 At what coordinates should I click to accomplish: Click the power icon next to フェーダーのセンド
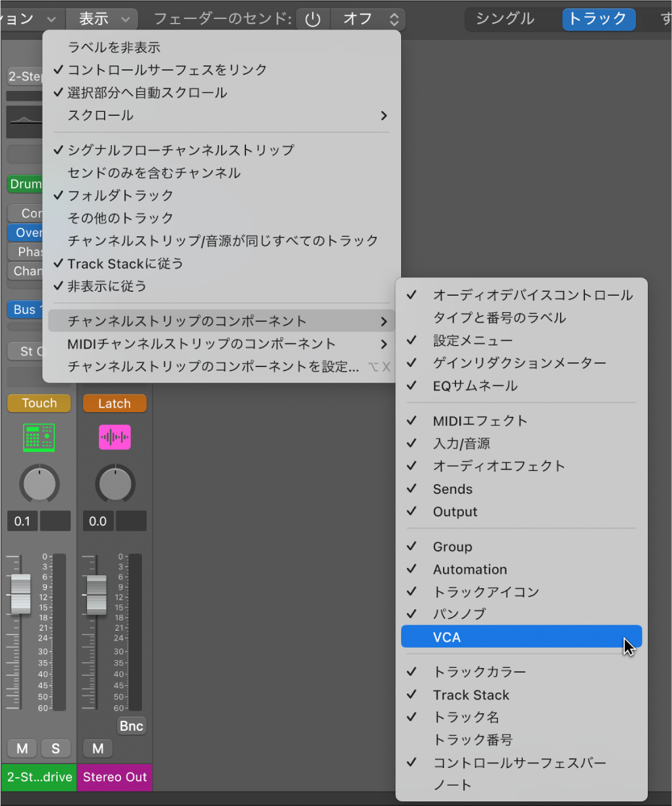[313, 19]
